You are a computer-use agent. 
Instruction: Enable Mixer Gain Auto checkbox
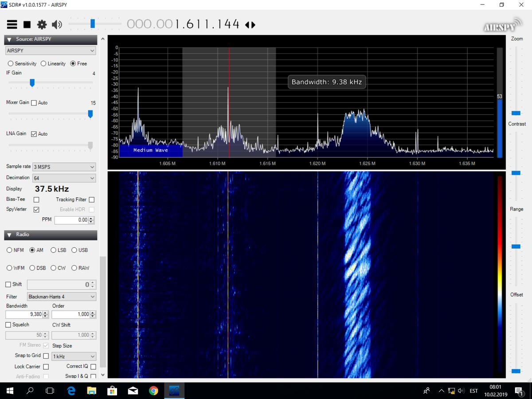tap(34, 102)
